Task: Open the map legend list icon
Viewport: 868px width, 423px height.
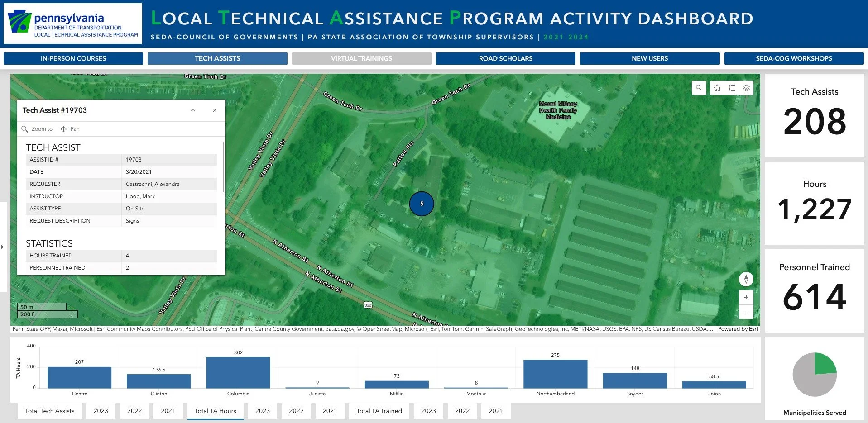Action: tap(732, 88)
